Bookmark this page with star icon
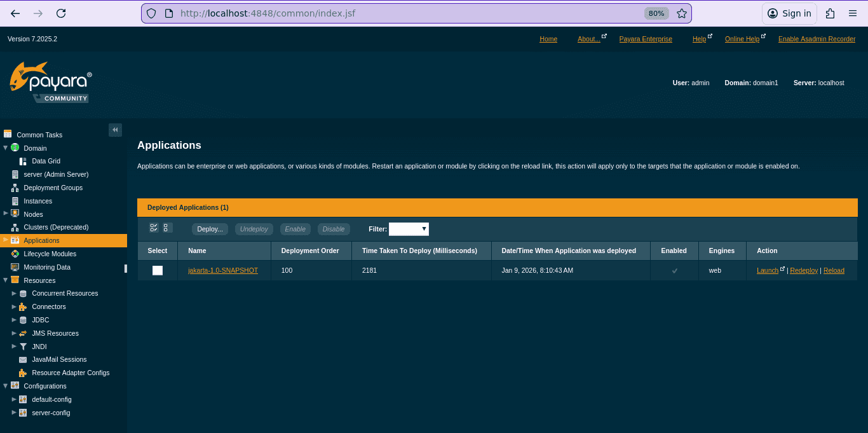The image size is (868, 433). click(x=681, y=13)
